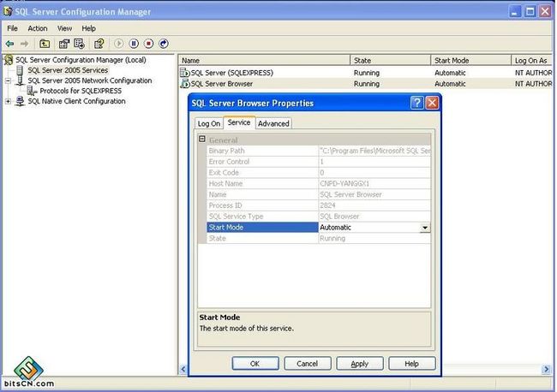The width and height of the screenshot is (557, 392).
Task: Select SQL Native Client Configuration label
Action: [x=77, y=102]
